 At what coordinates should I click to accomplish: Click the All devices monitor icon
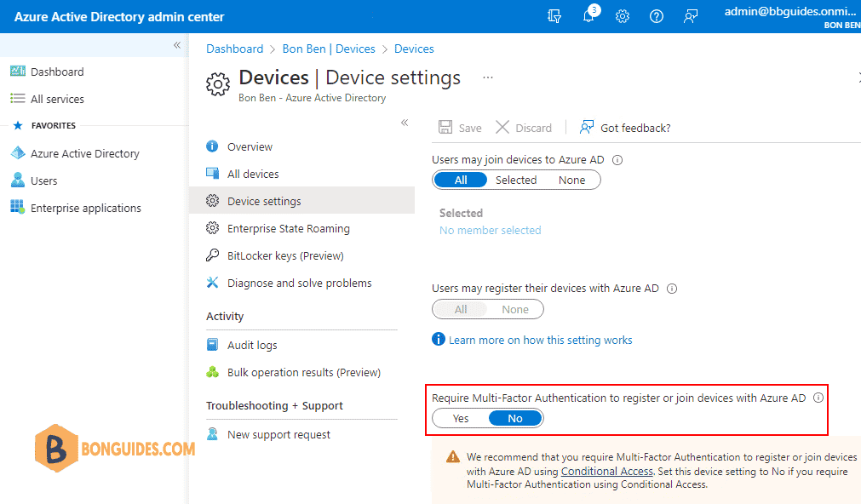[x=212, y=174]
